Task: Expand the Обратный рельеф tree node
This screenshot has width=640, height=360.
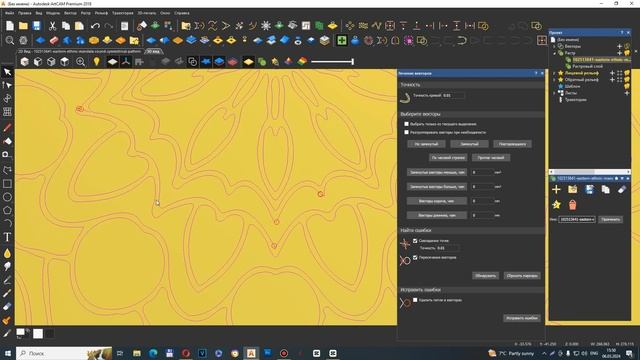Action: click(554, 80)
